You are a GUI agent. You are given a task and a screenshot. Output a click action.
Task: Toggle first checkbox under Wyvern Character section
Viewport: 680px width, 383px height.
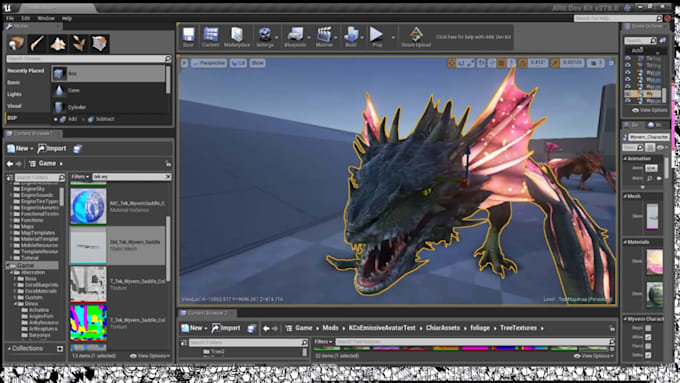(648, 328)
